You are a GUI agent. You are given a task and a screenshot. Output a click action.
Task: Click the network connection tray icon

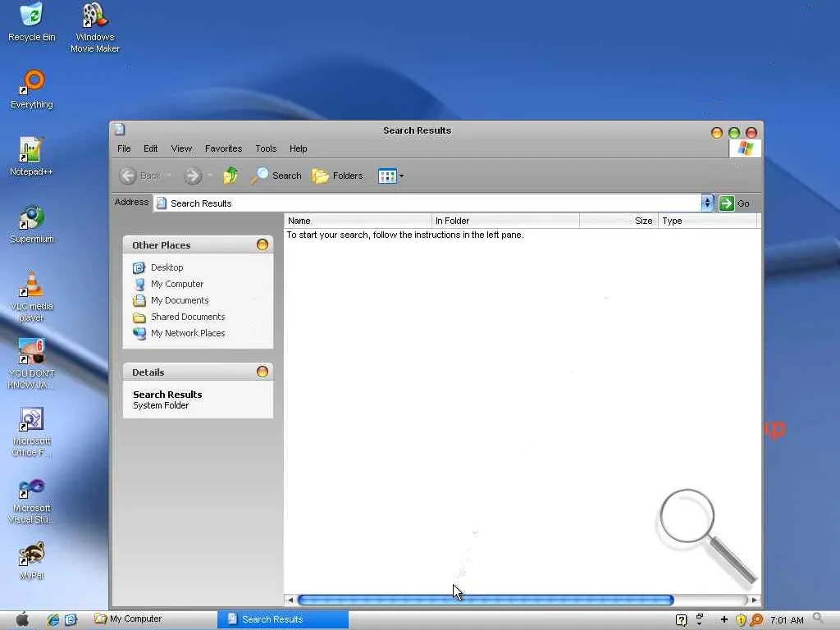pyautogui.click(x=700, y=620)
